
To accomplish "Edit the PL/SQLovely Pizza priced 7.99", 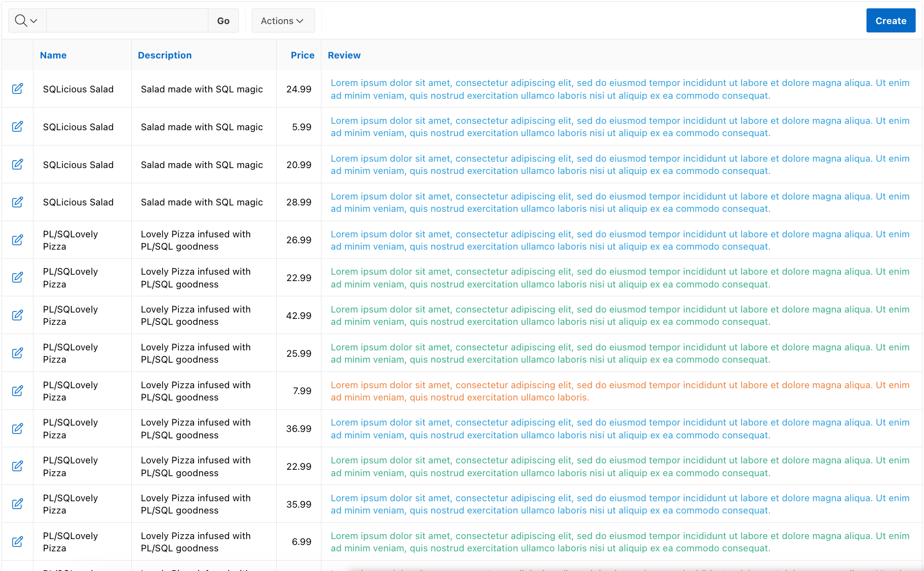I will [x=18, y=391].
